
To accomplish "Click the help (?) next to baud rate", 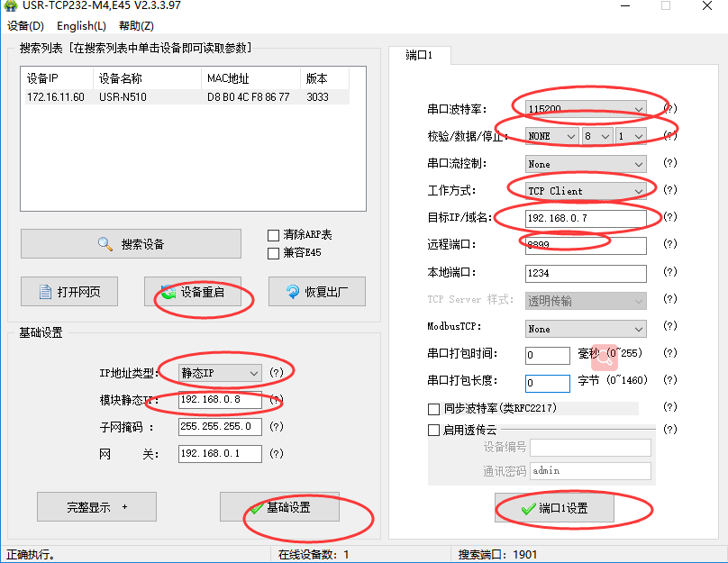I will [669, 109].
